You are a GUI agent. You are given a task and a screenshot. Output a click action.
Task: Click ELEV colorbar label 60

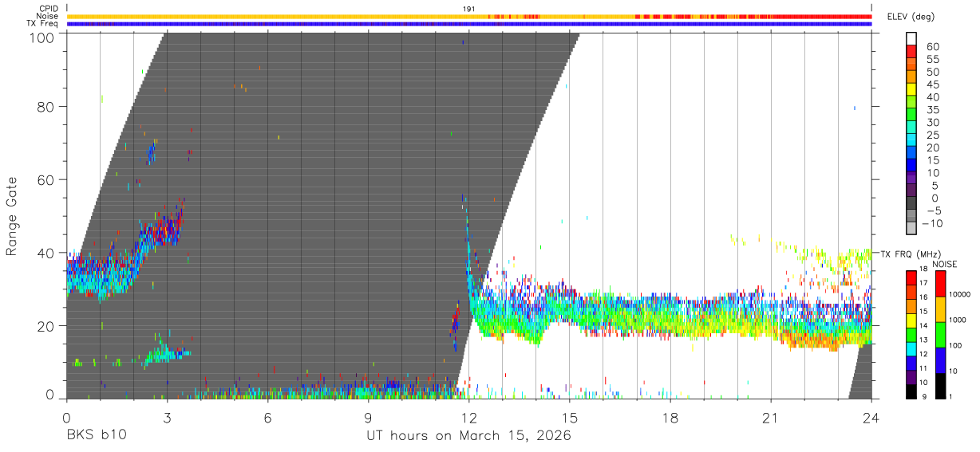click(x=932, y=46)
